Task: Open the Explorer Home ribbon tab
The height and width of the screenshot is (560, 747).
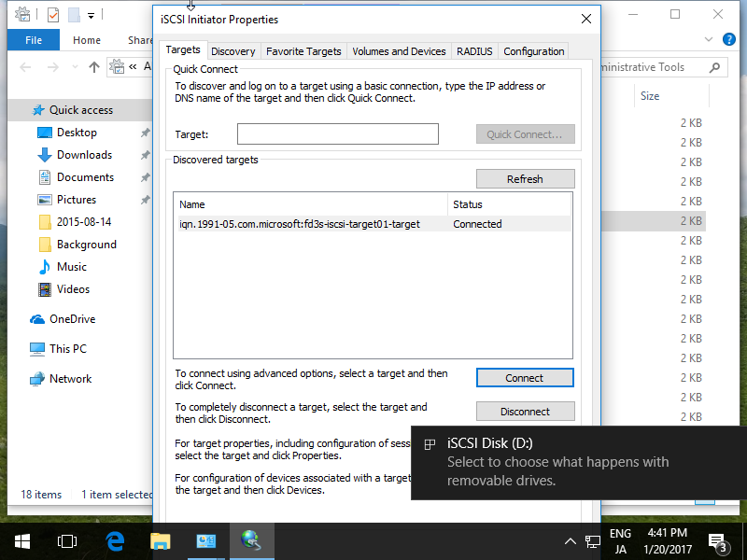Action: pos(86,40)
